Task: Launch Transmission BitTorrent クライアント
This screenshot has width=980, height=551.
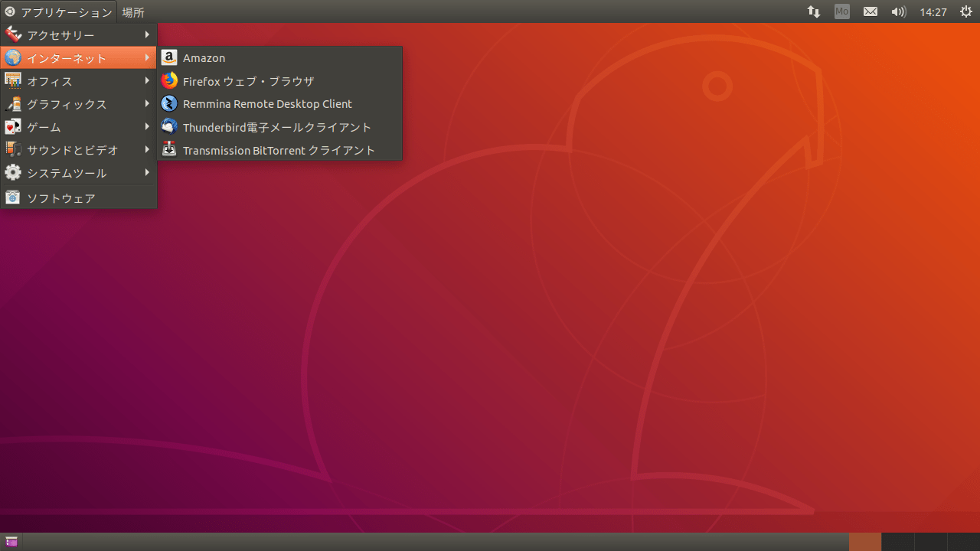Action: (x=279, y=150)
